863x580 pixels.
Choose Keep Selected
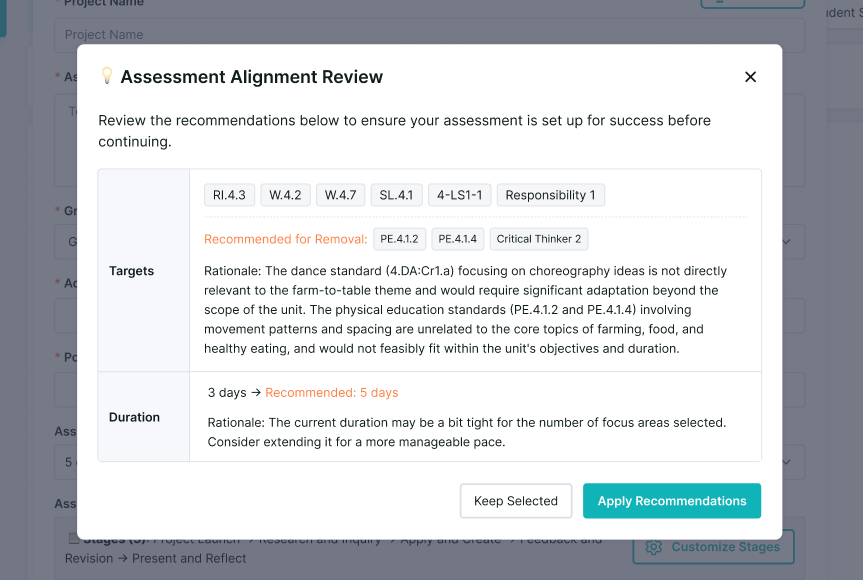[516, 501]
